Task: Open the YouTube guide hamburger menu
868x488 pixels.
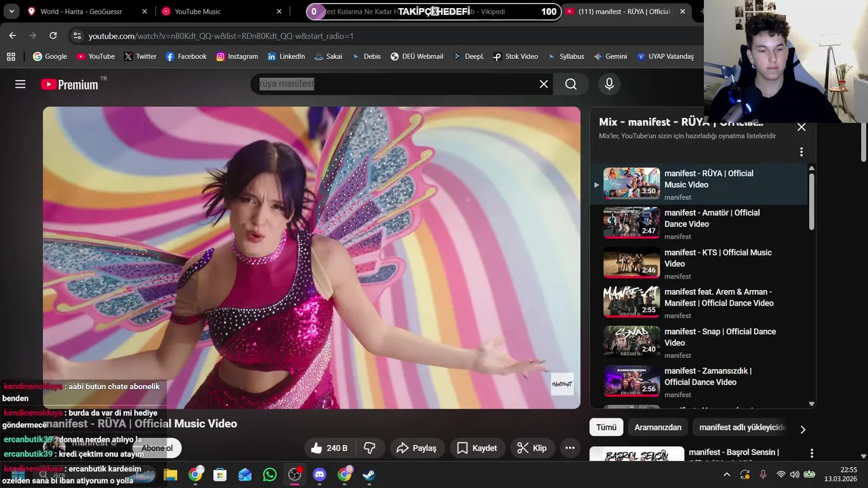Action: [x=20, y=84]
